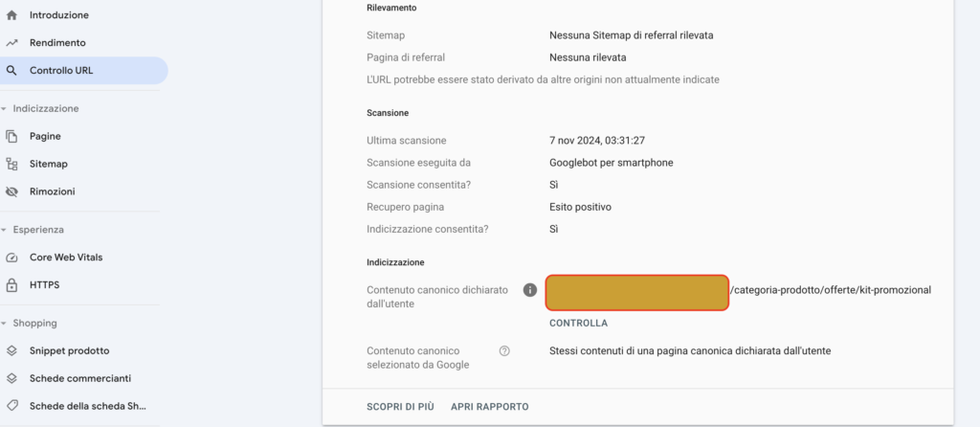Click the SCOPRI DI PIÙ link
Screen dimensions: 980x427
400,407
